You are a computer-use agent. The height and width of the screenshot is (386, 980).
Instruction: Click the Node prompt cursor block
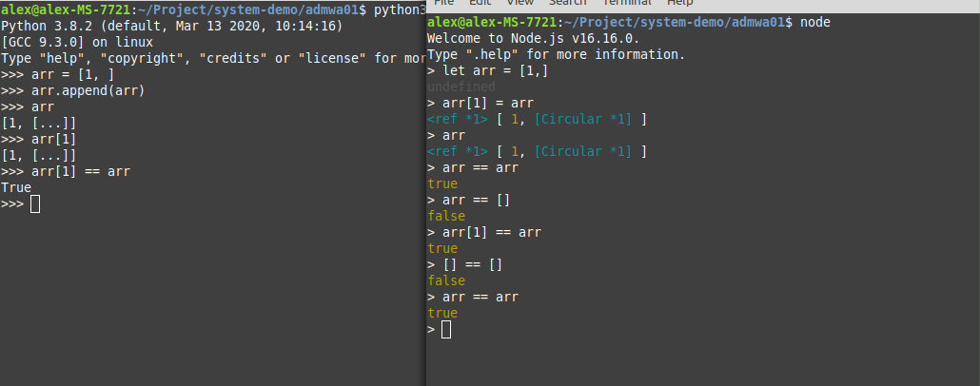pyautogui.click(x=446, y=329)
